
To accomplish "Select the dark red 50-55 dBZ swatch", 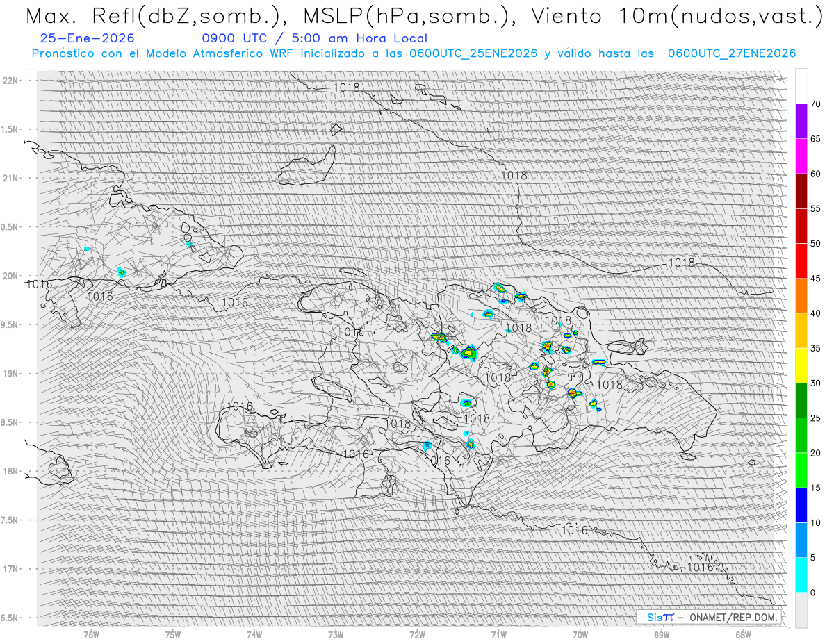I will pos(801,226).
